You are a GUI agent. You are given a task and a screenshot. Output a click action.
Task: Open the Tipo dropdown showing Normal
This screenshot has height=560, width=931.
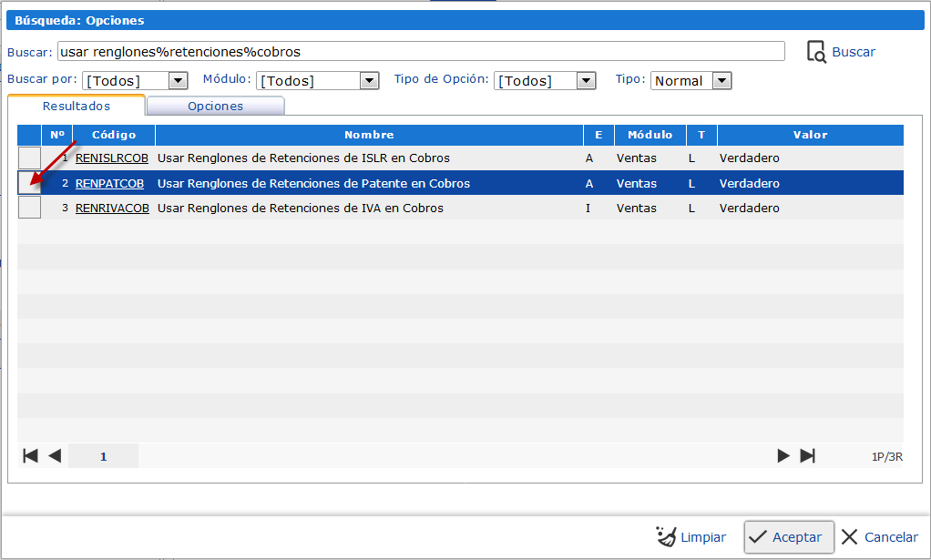tap(722, 81)
